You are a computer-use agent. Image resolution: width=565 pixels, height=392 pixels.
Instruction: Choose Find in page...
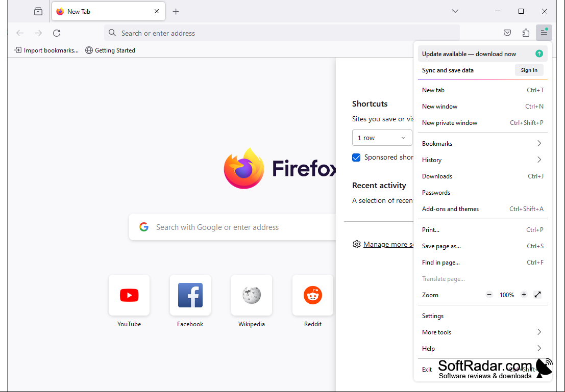click(x=482, y=263)
